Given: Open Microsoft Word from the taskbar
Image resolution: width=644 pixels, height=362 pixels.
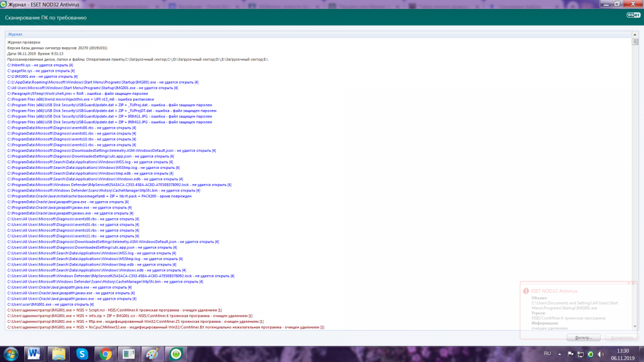Looking at the screenshot, I should (34, 353).
